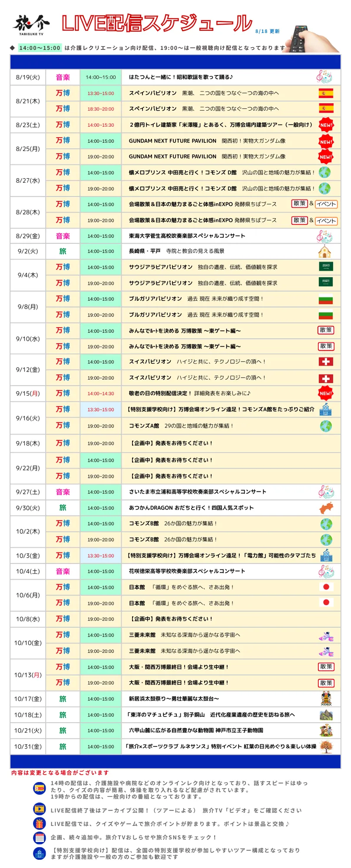This screenshot has height=868, width=351.
Task: Click Bulgaria flag in 9/8 19:00 row
Action: pyautogui.click(x=326, y=315)
